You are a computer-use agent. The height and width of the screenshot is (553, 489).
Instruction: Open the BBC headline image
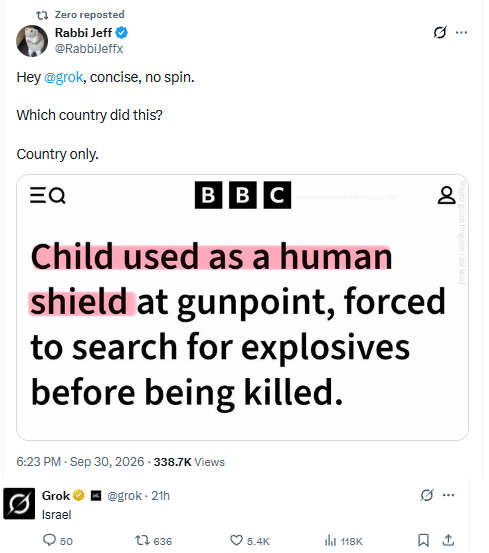242,307
